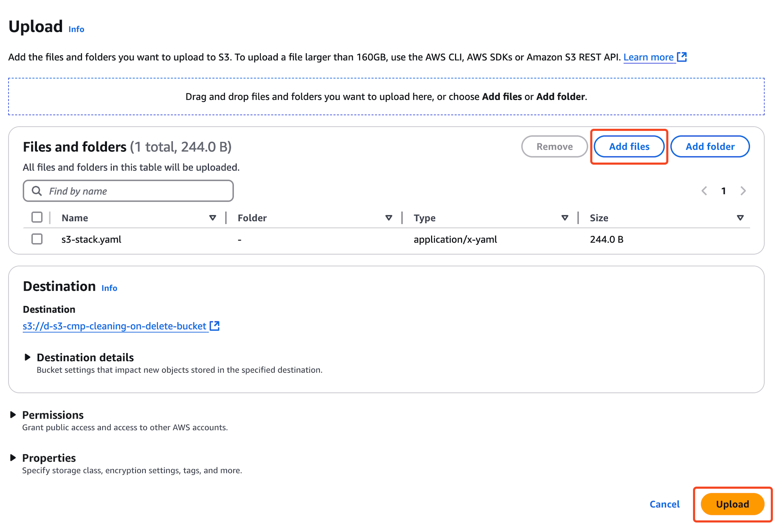This screenshot has height=532, width=775.
Task: Click external link icon beside bucket destination
Action: [x=215, y=326]
